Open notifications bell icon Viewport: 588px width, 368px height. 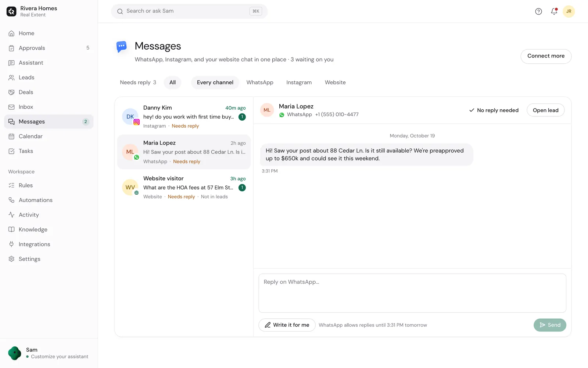click(x=554, y=11)
